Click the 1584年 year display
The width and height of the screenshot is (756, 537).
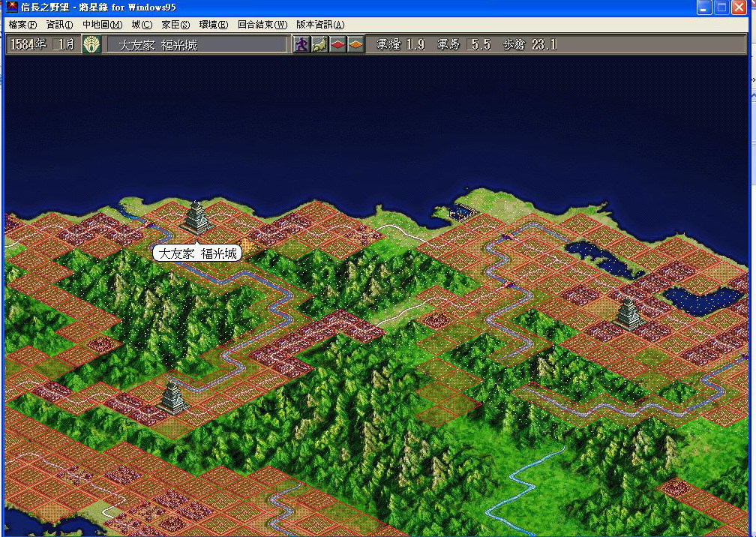click(x=28, y=45)
